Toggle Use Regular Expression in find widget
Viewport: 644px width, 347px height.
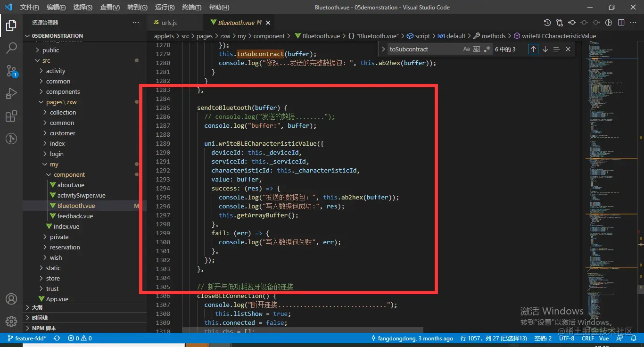(x=487, y=49)
